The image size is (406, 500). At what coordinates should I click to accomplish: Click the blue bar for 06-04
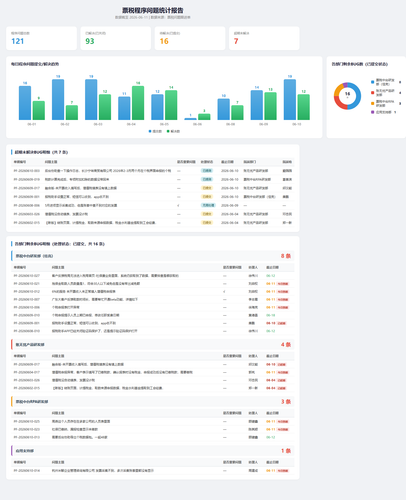tap(124, 108)
